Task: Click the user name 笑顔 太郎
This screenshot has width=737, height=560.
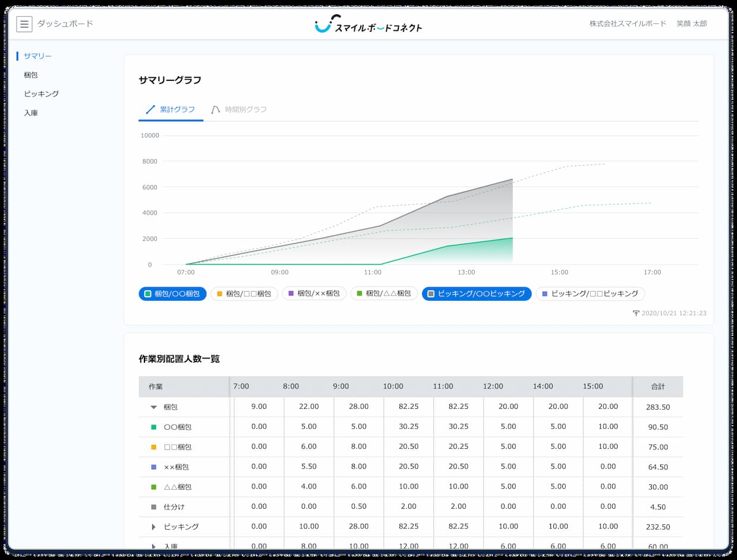Action: [x=691, y=24]
